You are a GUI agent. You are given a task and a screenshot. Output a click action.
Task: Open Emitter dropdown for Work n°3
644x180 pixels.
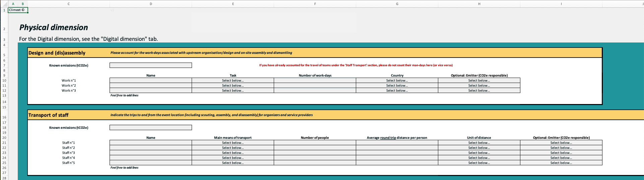[479, 91]
